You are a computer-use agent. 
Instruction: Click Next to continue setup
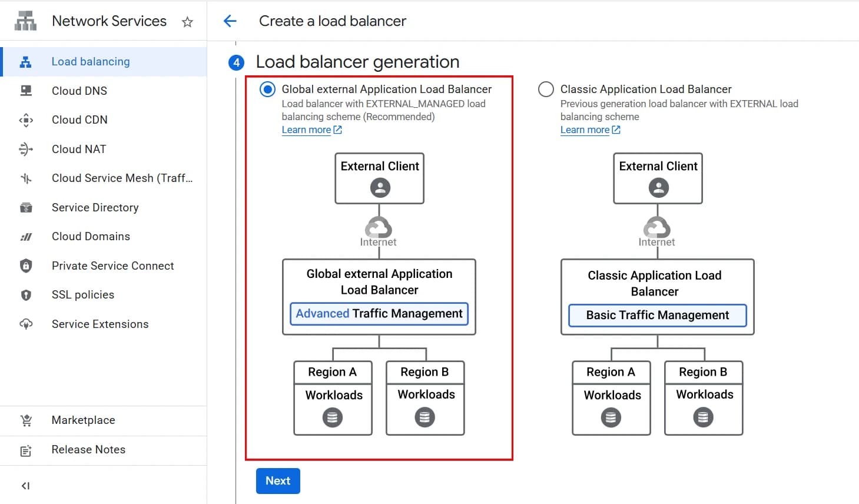tap(277, 480)
